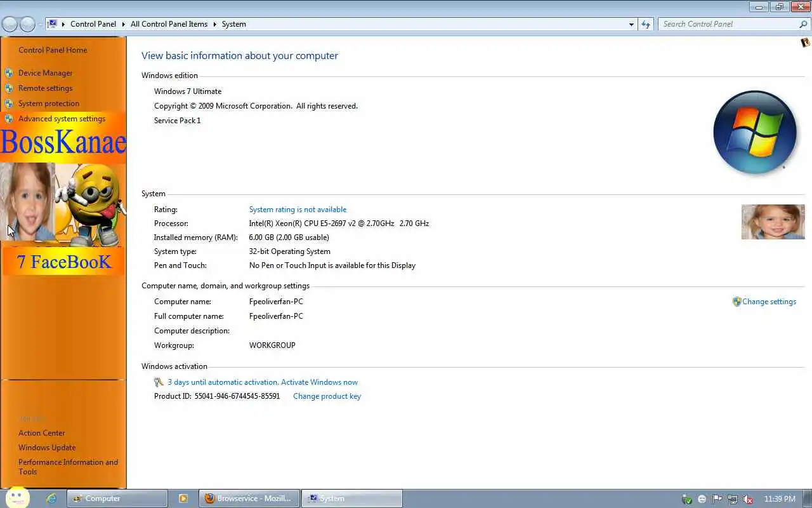Click '32-bit Operating System' value

click(289, 251)
